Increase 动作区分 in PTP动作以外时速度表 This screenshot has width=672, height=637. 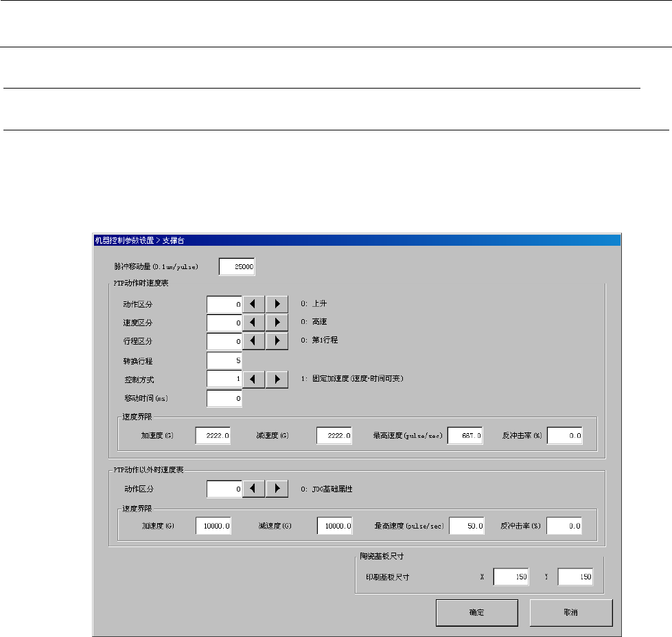pyautogui.click(x=277, y=489)
